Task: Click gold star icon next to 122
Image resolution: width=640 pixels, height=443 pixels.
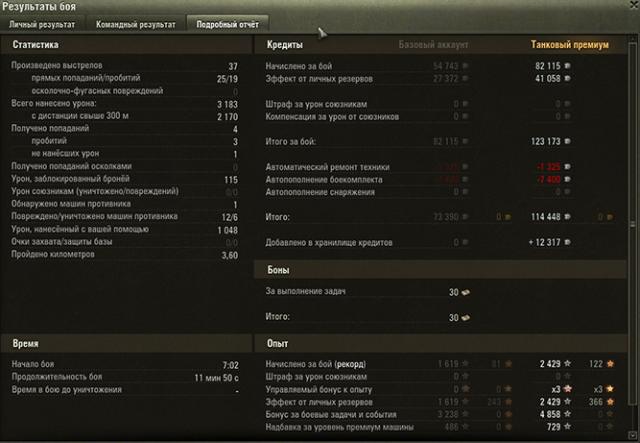Action: (610, 363)
